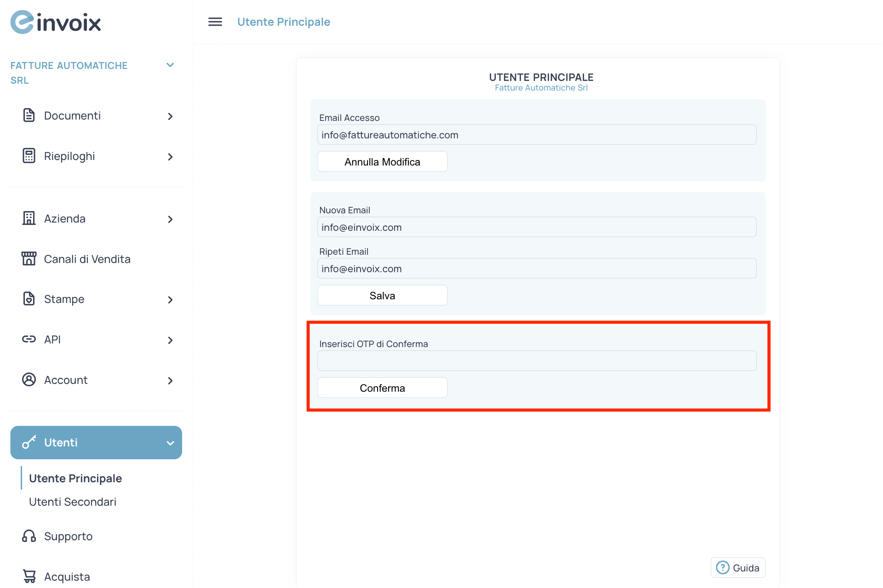Click the Utenti key icon
The image size is (883, 588).
tap(29, 442)
